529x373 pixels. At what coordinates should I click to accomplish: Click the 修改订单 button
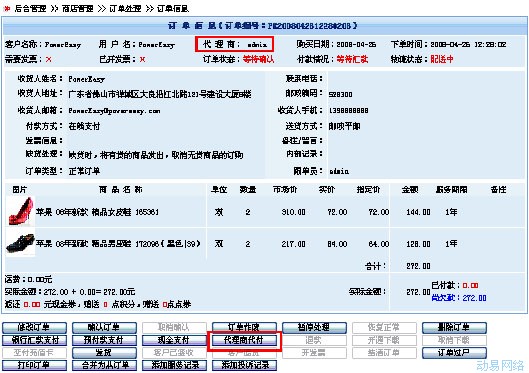pos(34,327)
